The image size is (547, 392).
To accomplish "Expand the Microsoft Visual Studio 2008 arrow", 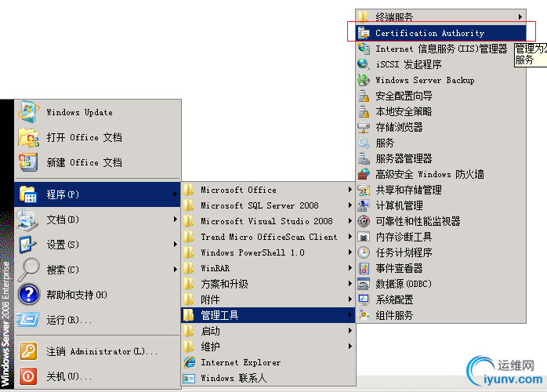I will 350,221.
